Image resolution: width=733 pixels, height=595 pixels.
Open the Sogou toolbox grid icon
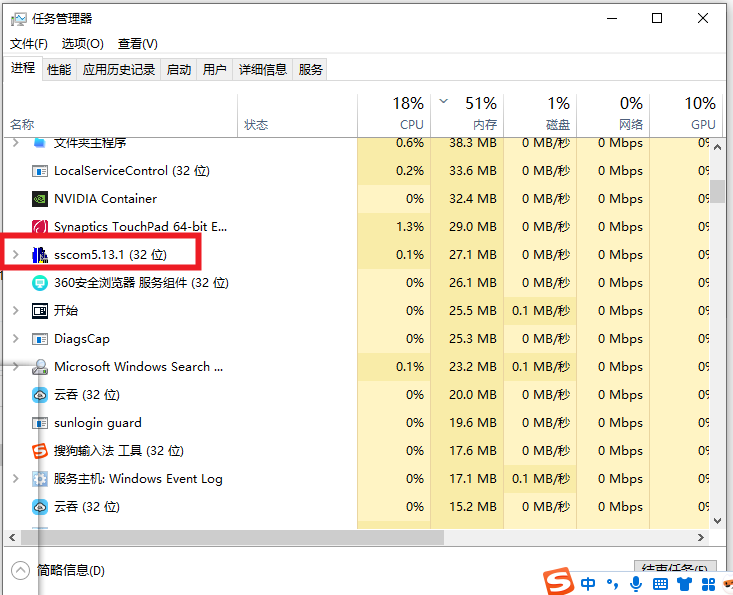coord(708,583)
